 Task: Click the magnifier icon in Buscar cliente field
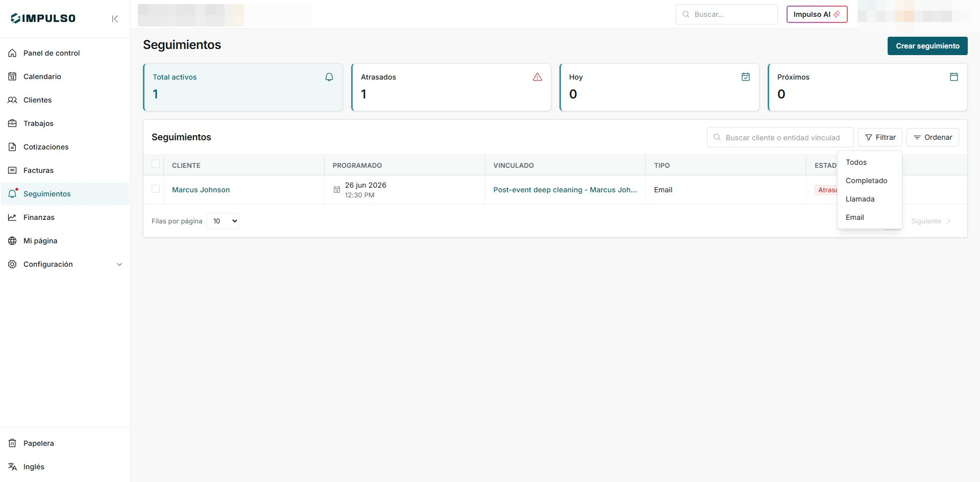[717, 137]
